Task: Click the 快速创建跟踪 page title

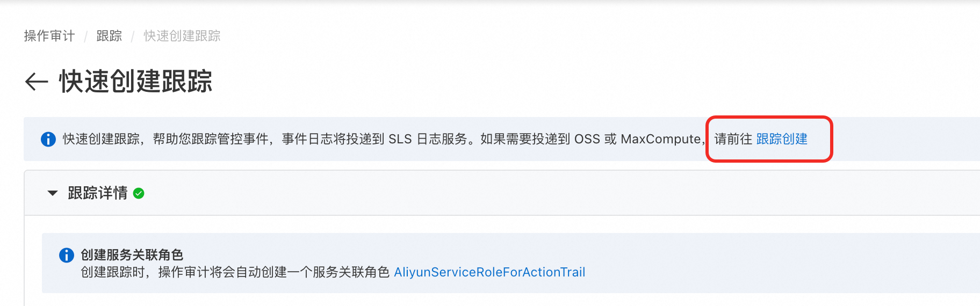Action: [x=136, y=82]
